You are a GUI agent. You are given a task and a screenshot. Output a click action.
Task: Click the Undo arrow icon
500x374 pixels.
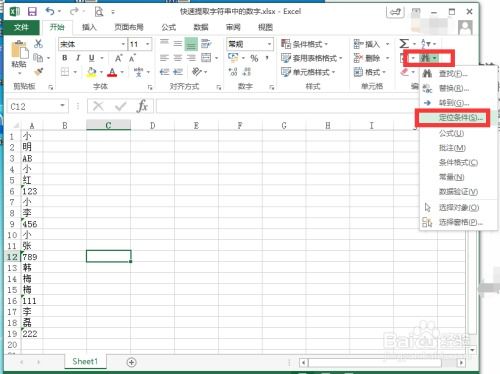click(x=50, y=12)
